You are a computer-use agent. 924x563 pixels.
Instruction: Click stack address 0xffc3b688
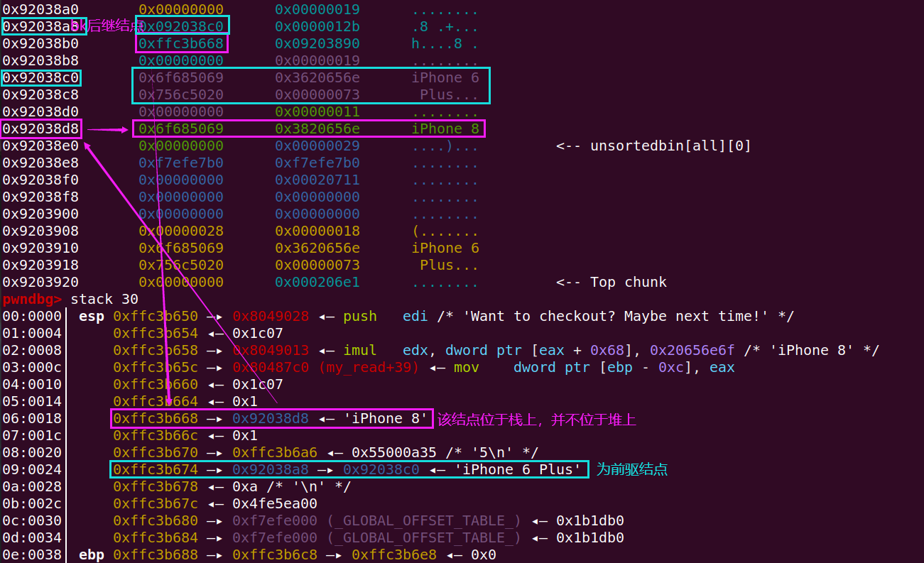click(156, 555)
